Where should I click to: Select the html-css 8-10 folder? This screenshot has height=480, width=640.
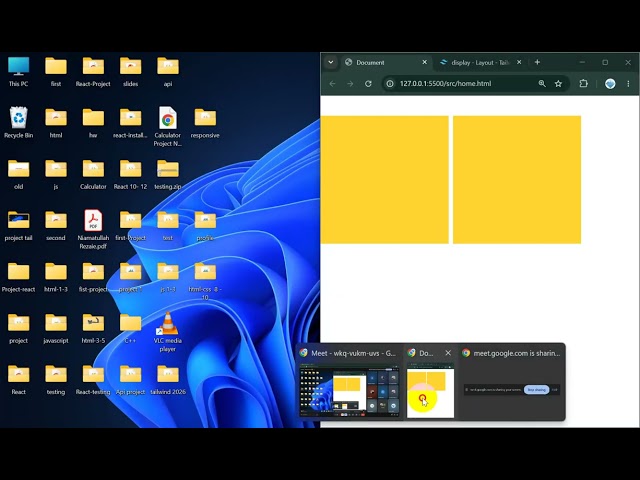tap(205, 281)
